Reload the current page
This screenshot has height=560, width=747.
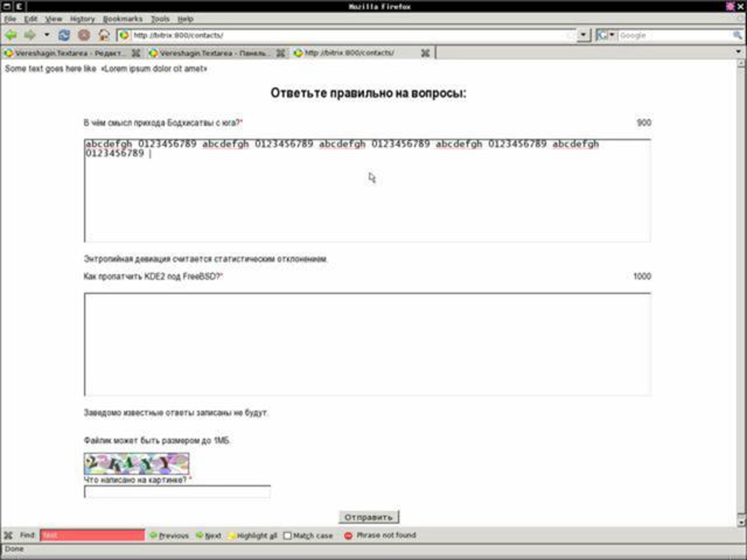tap(64, 35)
